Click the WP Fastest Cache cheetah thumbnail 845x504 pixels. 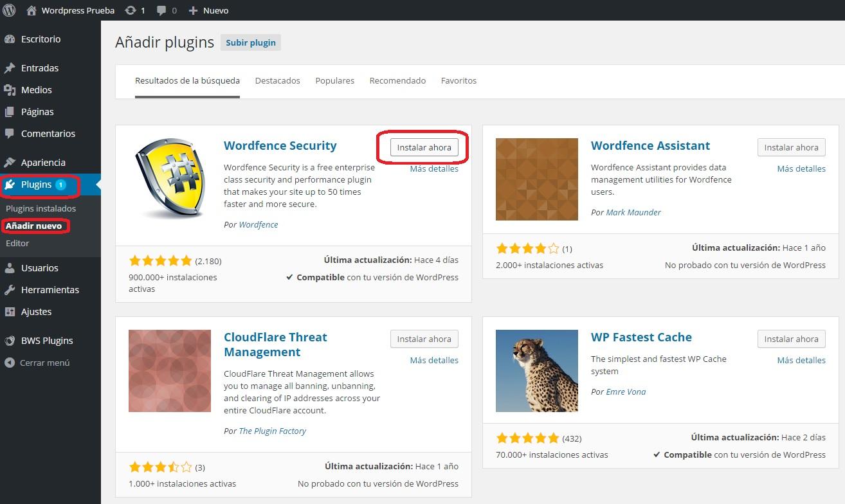click(537, 371)
